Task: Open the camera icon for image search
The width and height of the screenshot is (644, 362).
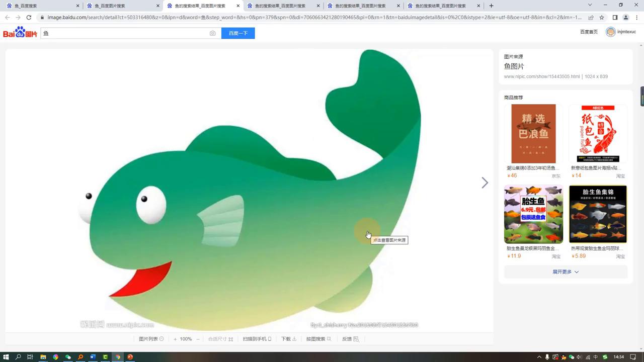Action: 212,33
